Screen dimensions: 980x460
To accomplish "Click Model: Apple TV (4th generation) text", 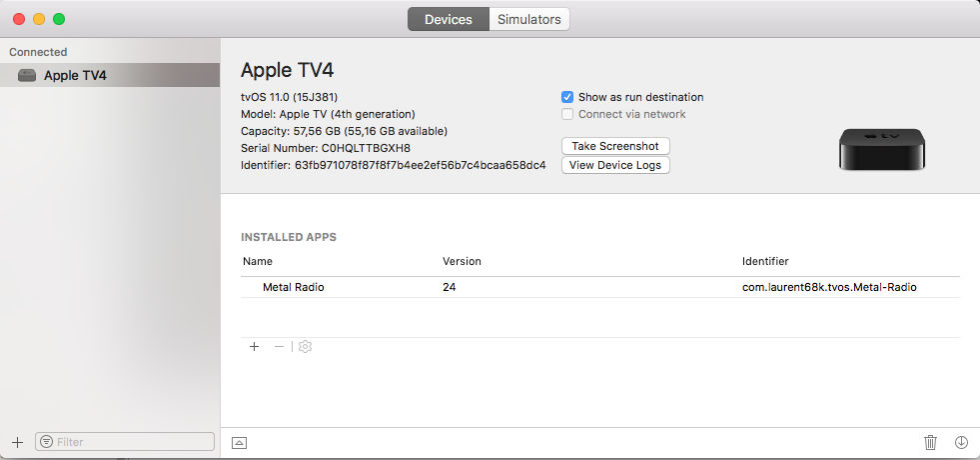I will 328,114.
